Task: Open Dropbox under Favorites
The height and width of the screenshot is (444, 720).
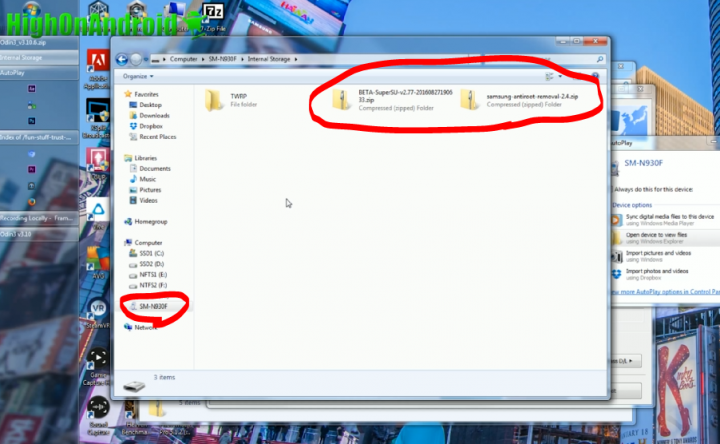Action: [146, 126]
